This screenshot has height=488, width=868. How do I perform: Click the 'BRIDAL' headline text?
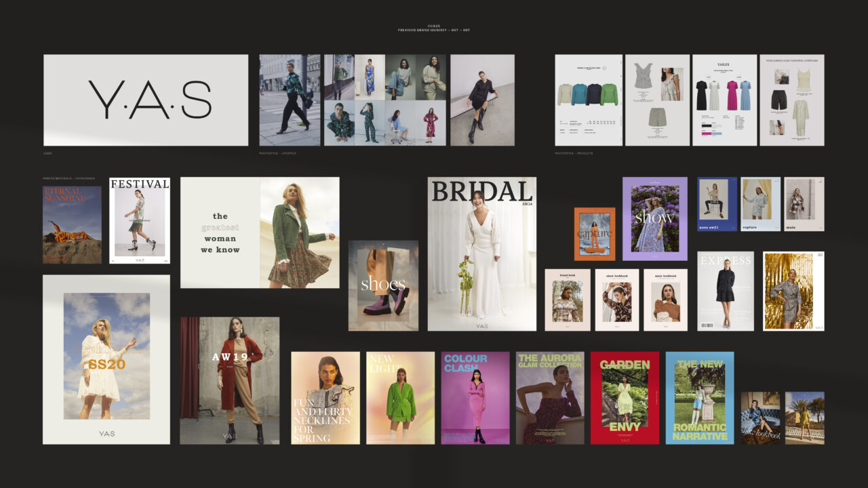(481, 191)
